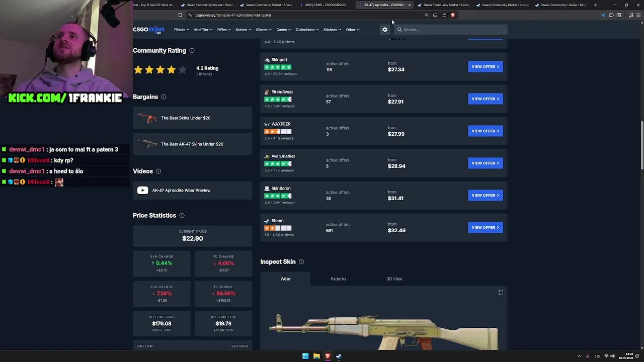The height and width of the screenshot is (362, 644).
Task: Show info for Videos section
Action: point(158,171)
